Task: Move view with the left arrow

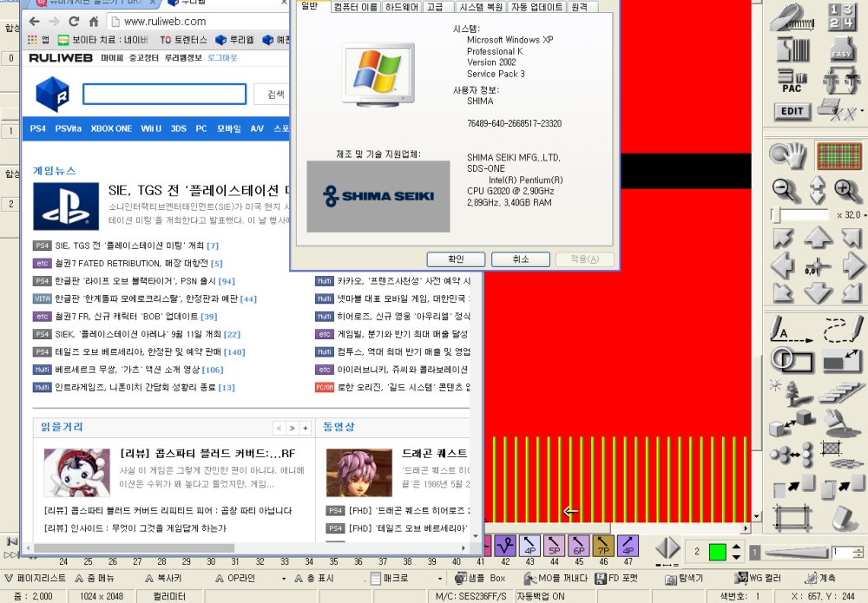Action: [783, 266]
